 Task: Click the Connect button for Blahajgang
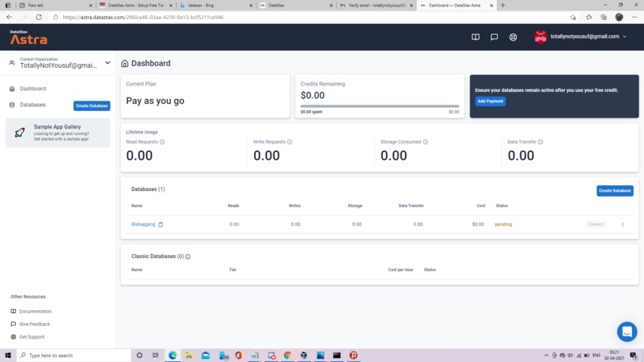[x=595, y=225]
